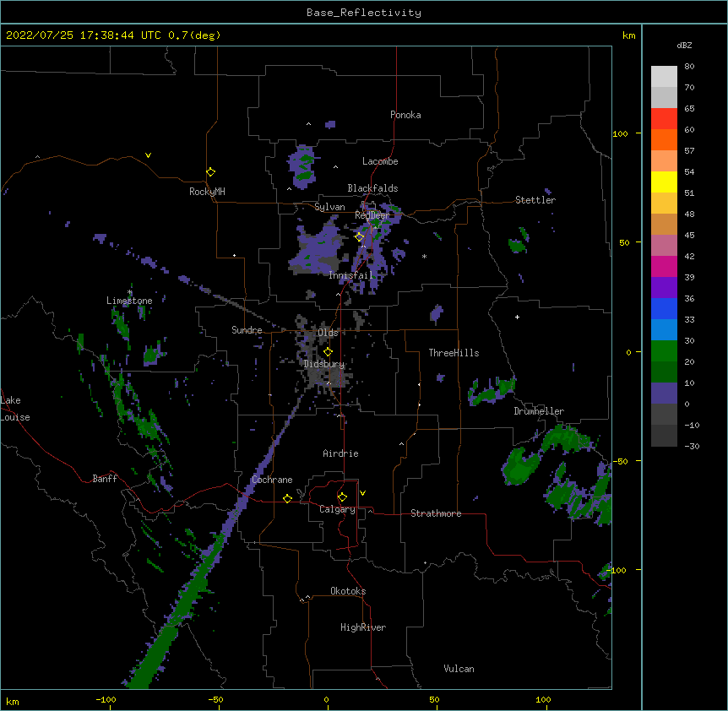Click the Banff label

click(105, 479)
